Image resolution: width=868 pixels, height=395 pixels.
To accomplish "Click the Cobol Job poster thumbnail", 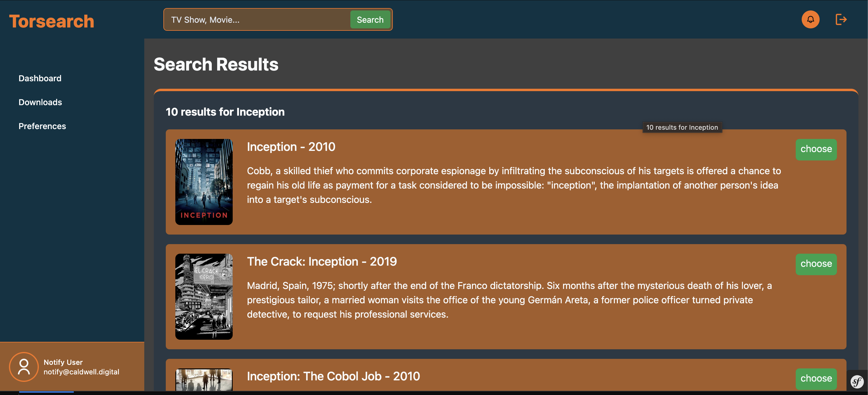I will 204,380.
